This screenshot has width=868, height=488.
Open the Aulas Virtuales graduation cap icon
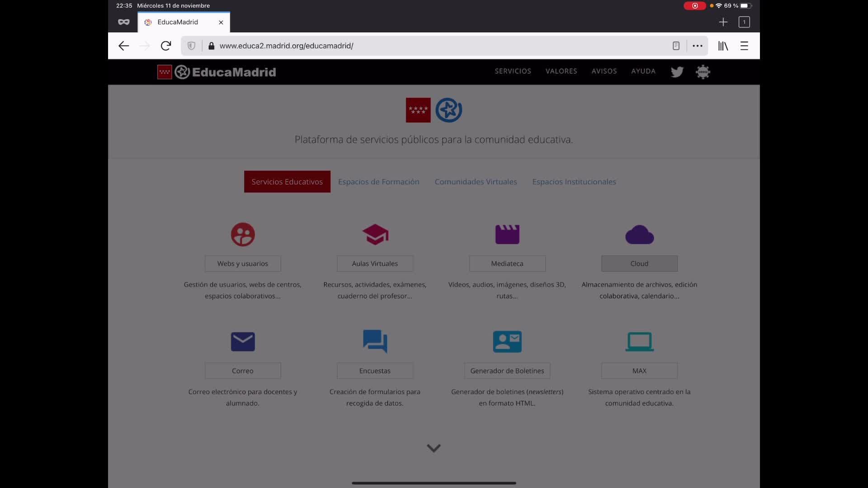pyautogui.click(x=375, y=235)
